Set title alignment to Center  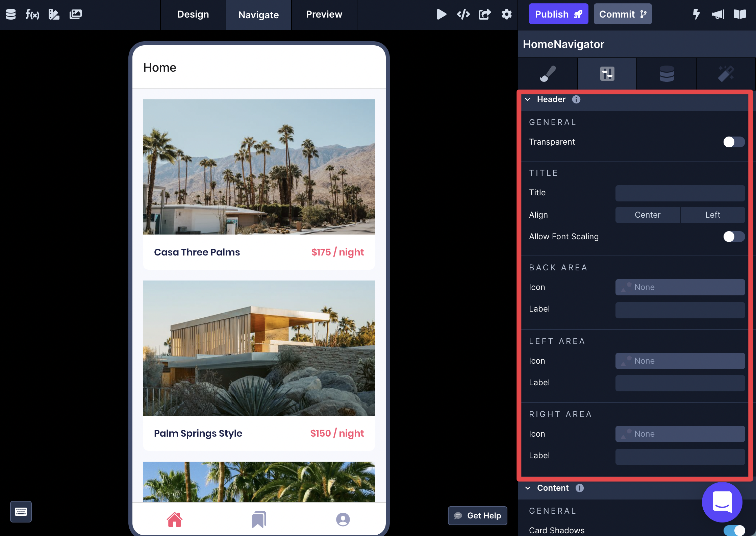pos(648,215)
